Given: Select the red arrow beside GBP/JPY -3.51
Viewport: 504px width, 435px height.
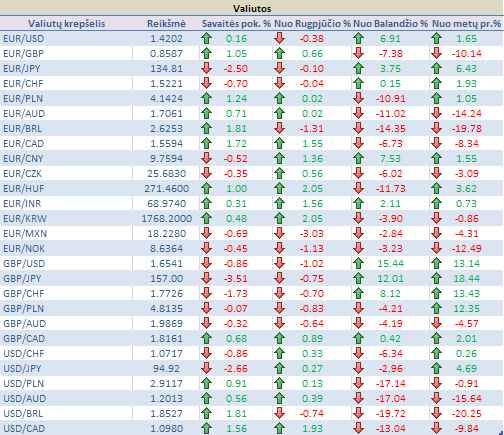Looking at the screenshot, I should [207, 278].
